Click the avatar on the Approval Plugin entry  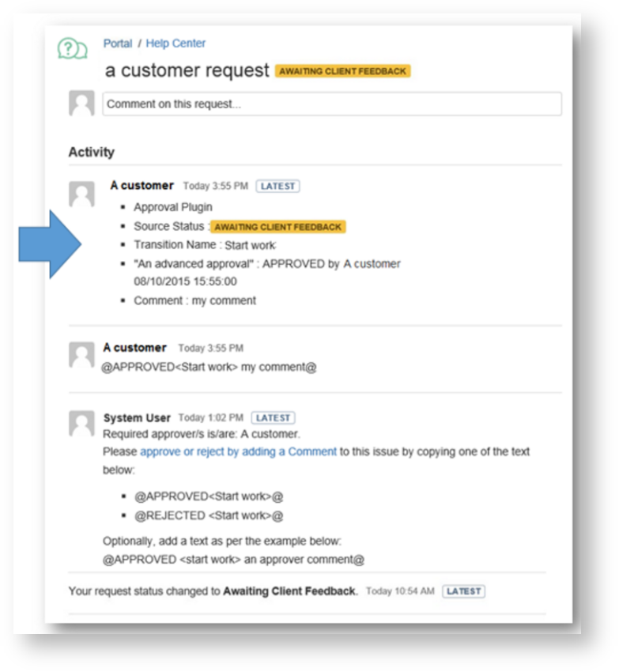tap(81, 194)
